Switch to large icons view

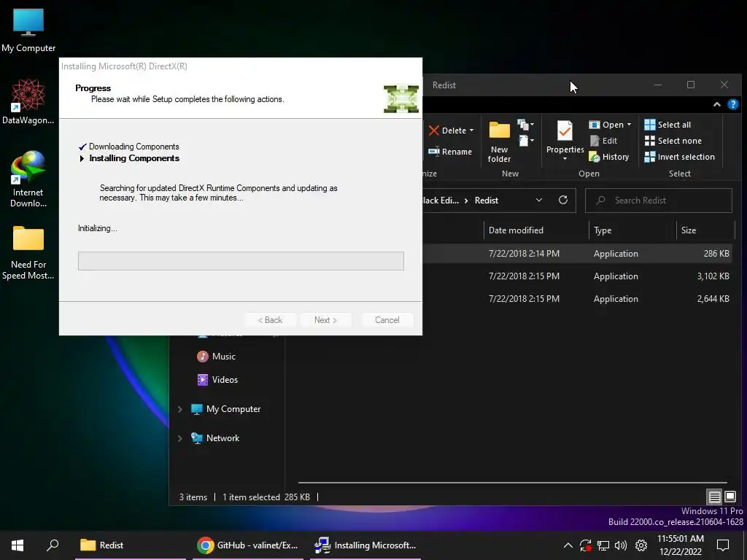coord(729,497)
